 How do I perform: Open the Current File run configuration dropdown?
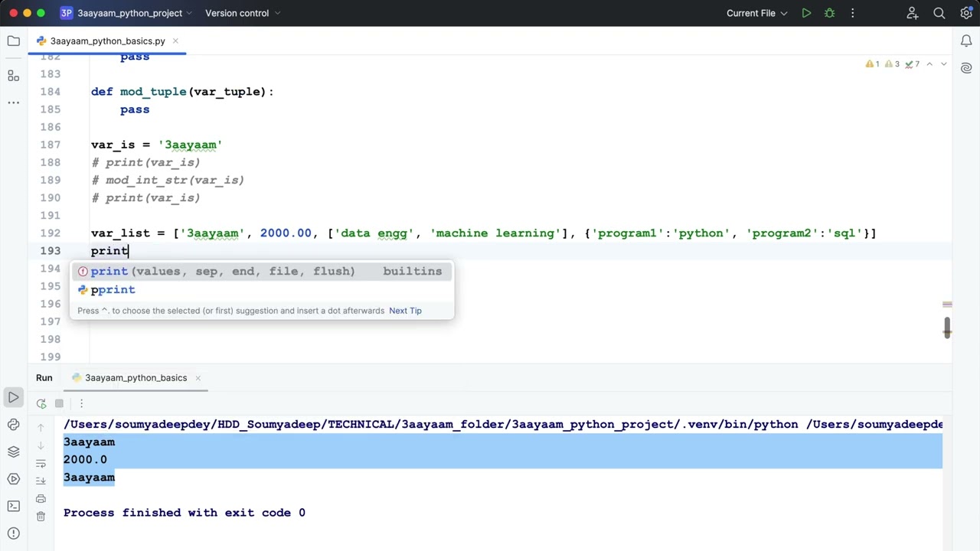[x=757, y=13]
